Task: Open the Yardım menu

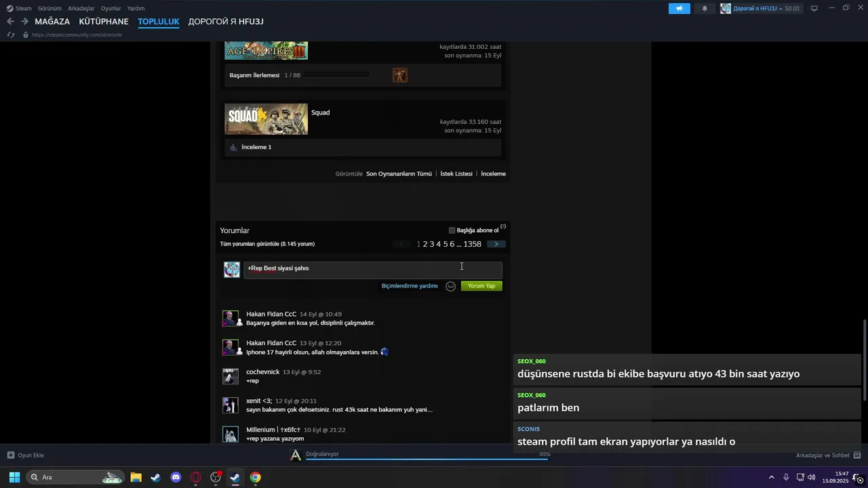Action: coord(136,8)
